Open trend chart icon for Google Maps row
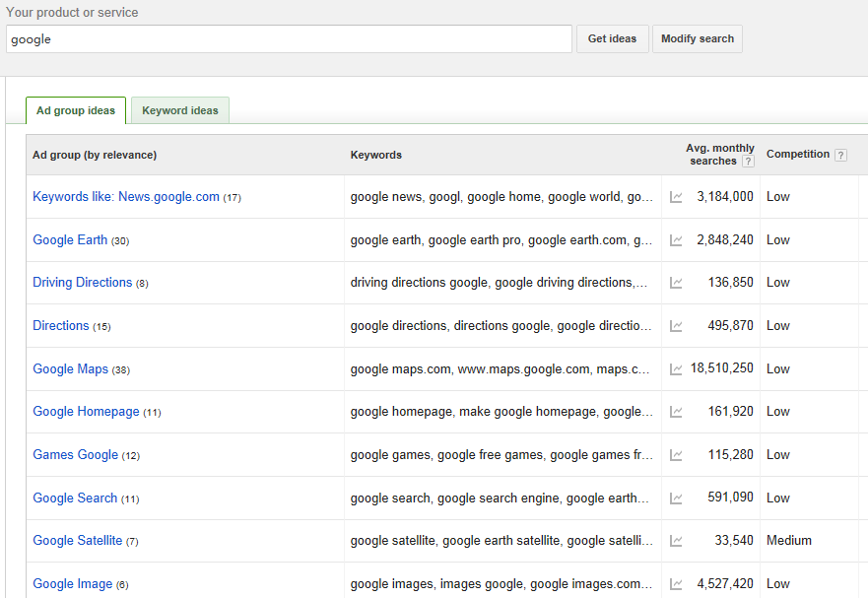The height and width of the screenshot is (598, 868). 676,369
